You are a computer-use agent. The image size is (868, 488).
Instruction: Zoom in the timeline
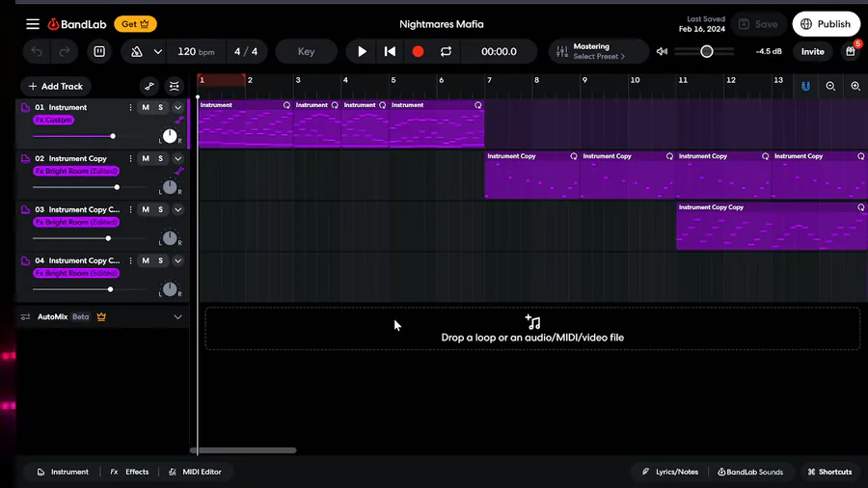[855, 86]
